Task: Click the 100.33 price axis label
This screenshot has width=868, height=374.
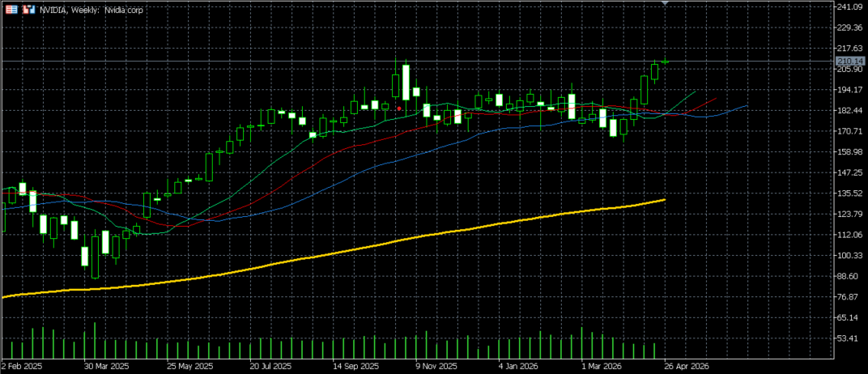Action: pyautogui.click(x=851, y=256)
